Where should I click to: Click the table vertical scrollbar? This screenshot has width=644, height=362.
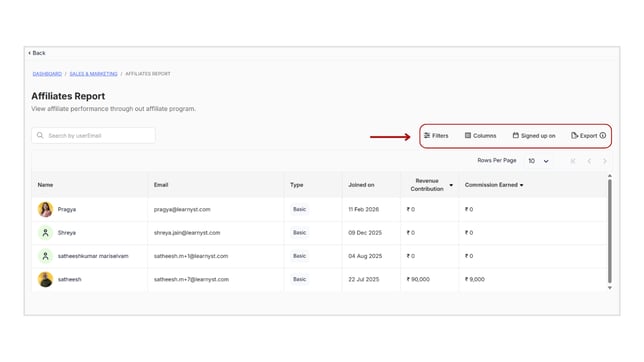[x=610, y=231]
